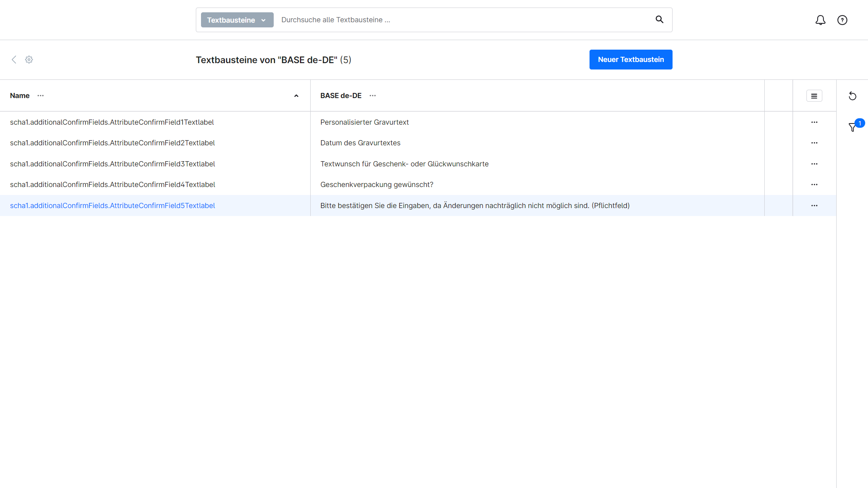Select AttributeConfirmField4Textlabel name cell
Image resolution: width=868 pixels, height=488 pixels.
(155, 185)
